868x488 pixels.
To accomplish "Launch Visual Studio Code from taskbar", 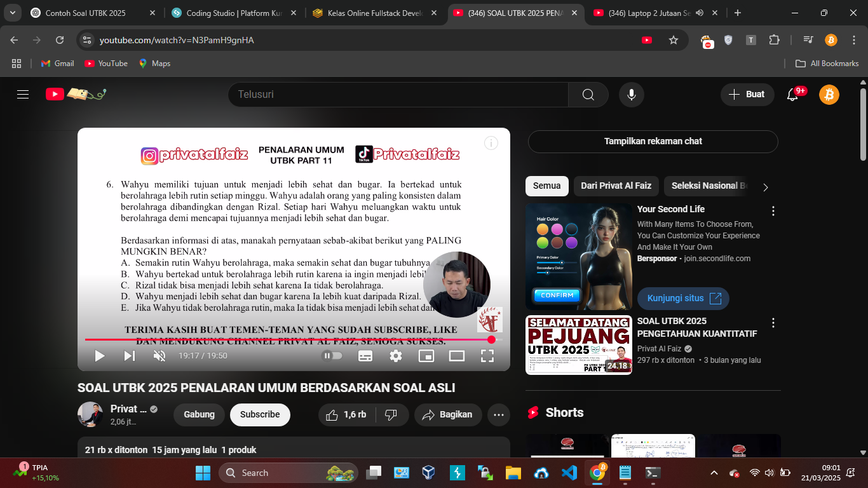I will tap(569, 473).
